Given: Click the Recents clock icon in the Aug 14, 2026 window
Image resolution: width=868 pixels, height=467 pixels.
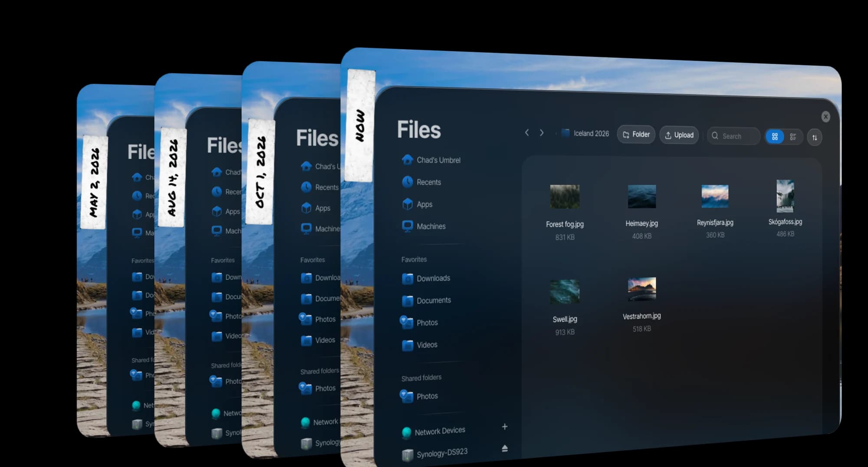Looking at the screenshot, I should coord(217,191).
